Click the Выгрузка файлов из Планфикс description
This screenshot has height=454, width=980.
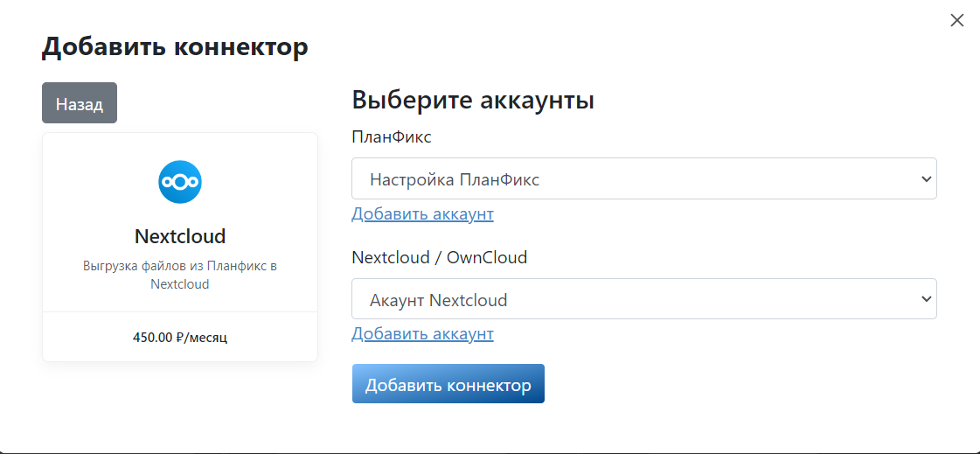pos(180,275)
